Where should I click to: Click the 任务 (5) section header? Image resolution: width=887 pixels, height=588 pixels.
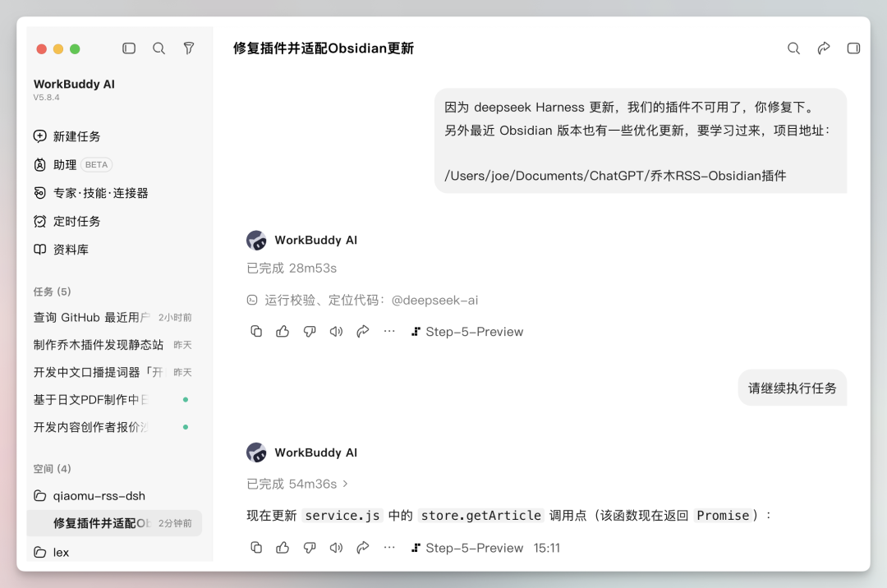(52, 292)
